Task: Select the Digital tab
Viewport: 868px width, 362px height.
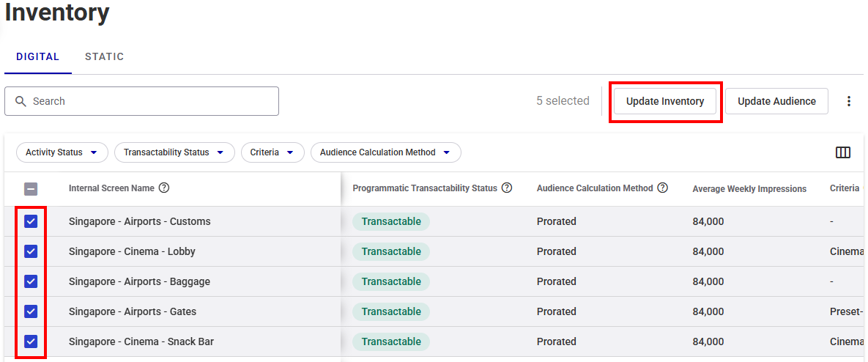Action: [x=38, y=56]
